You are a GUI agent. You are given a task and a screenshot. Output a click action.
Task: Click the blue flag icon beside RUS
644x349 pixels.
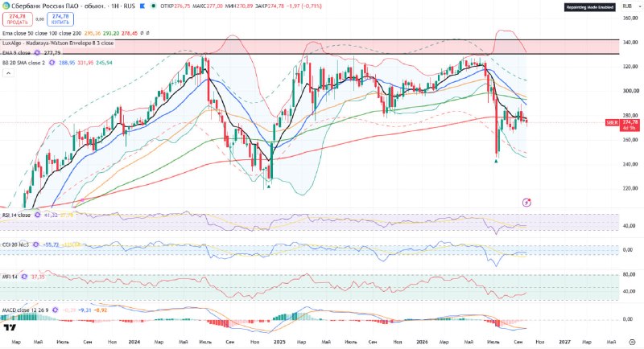pos(142,6)
